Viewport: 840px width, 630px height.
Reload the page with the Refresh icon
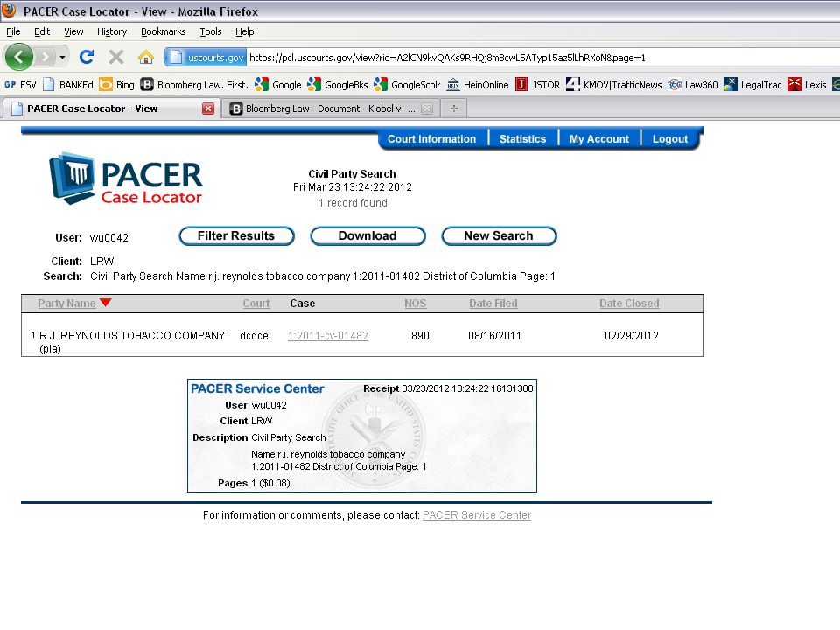pos(87,57)
